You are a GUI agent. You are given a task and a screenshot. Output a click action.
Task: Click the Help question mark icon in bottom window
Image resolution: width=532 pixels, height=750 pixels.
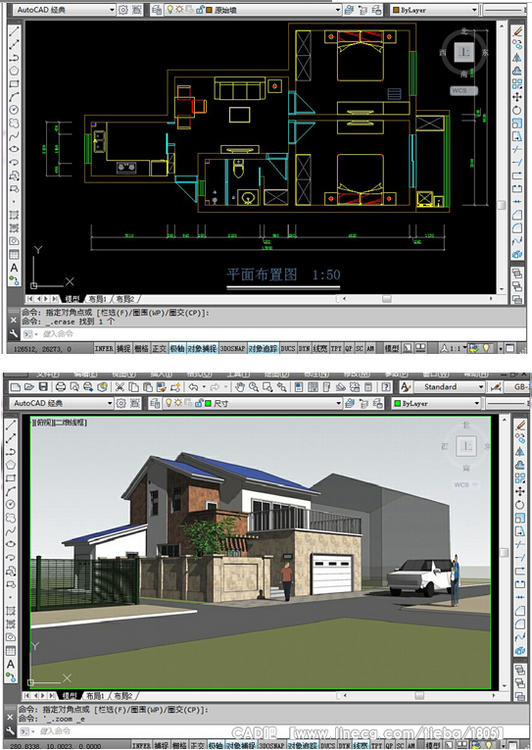[x=387, y=387]
